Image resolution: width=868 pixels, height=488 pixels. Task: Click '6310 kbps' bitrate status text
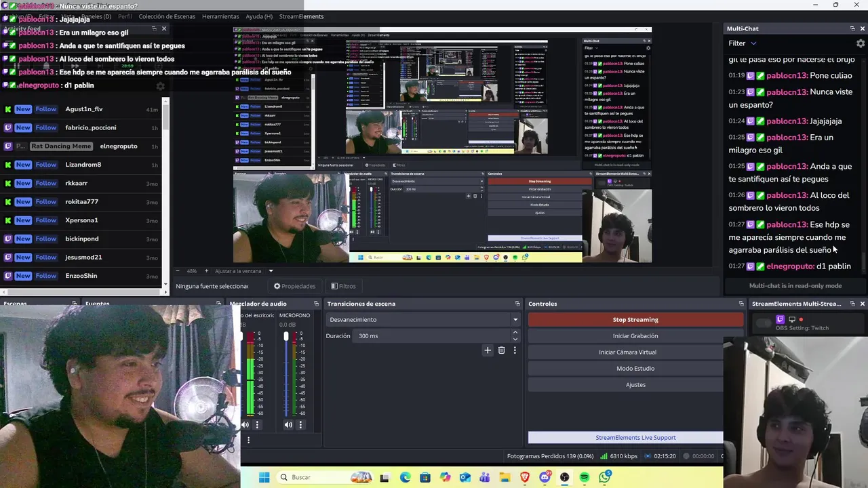point(623,456)
